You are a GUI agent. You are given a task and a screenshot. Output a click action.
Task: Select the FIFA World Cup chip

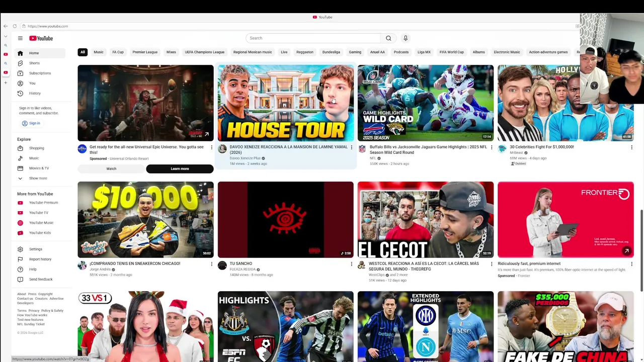point(452,52)
